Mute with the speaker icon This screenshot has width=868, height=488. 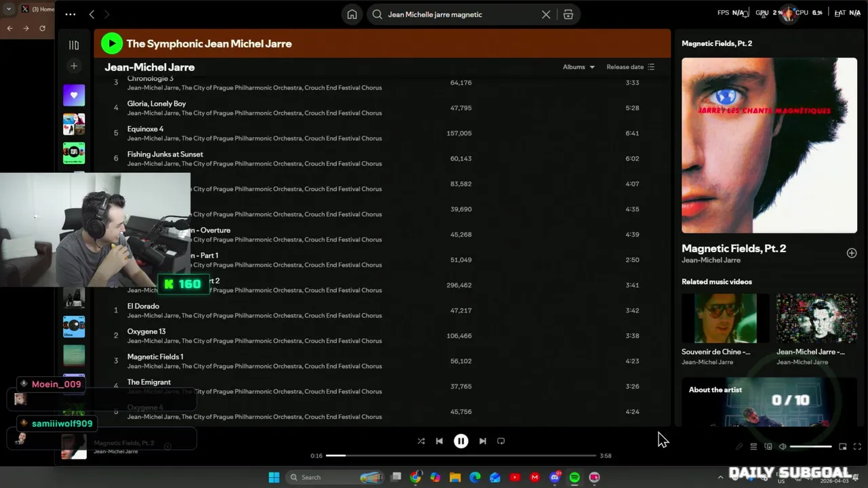(x=783, y=447)
